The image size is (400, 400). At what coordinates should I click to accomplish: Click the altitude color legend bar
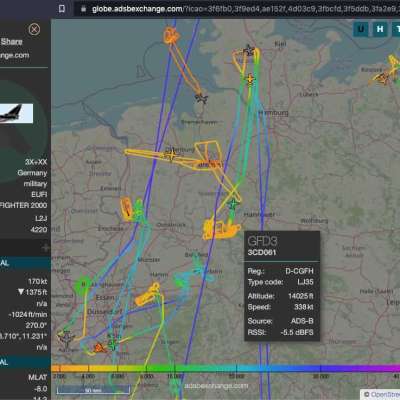tap(225, 368)
